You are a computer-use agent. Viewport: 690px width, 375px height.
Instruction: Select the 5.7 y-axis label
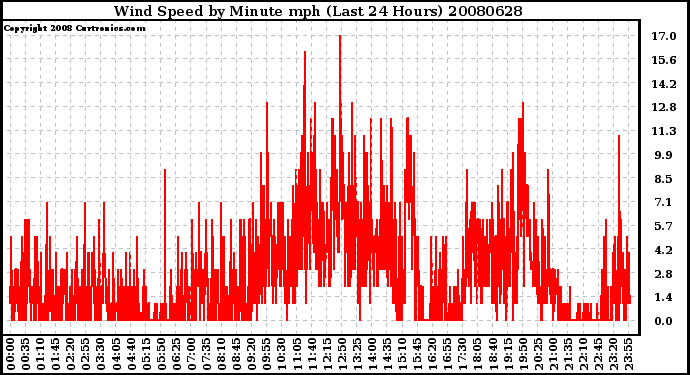(664, 226)
